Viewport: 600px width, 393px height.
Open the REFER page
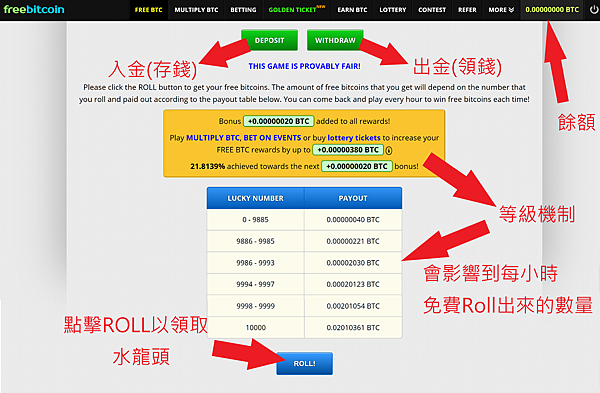[x=467, y=10]
